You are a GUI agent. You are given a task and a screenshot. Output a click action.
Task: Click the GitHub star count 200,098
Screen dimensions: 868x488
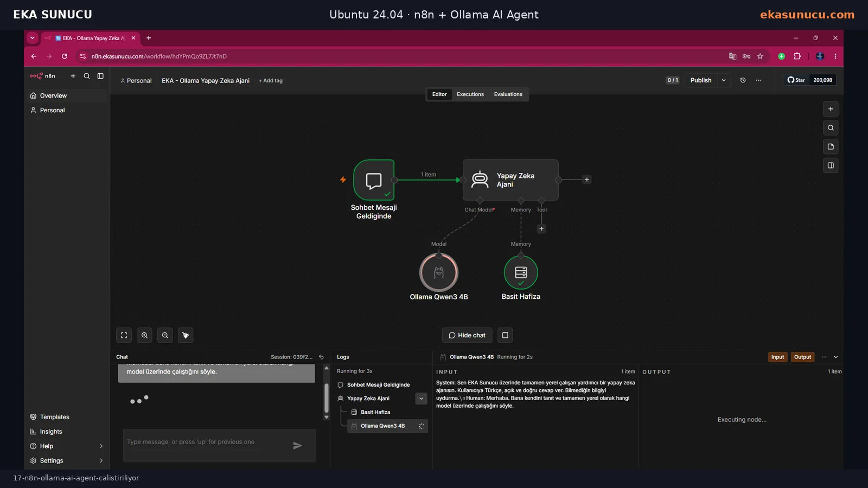pyautogui.click(x=822, y=80)
